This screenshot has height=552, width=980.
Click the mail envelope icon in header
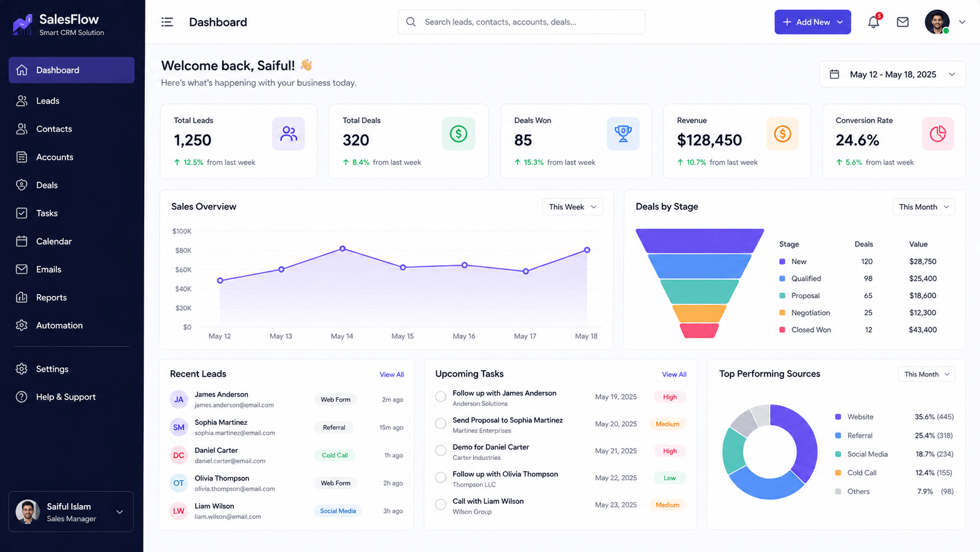[903, 22]
